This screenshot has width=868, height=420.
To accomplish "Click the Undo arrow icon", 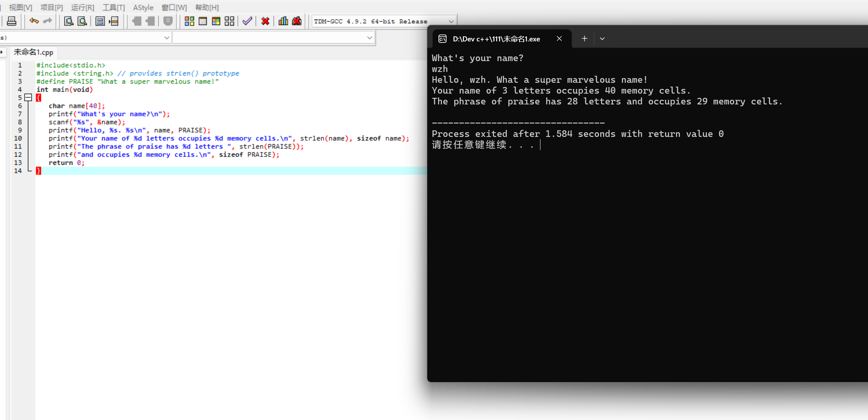I will 34,21.
